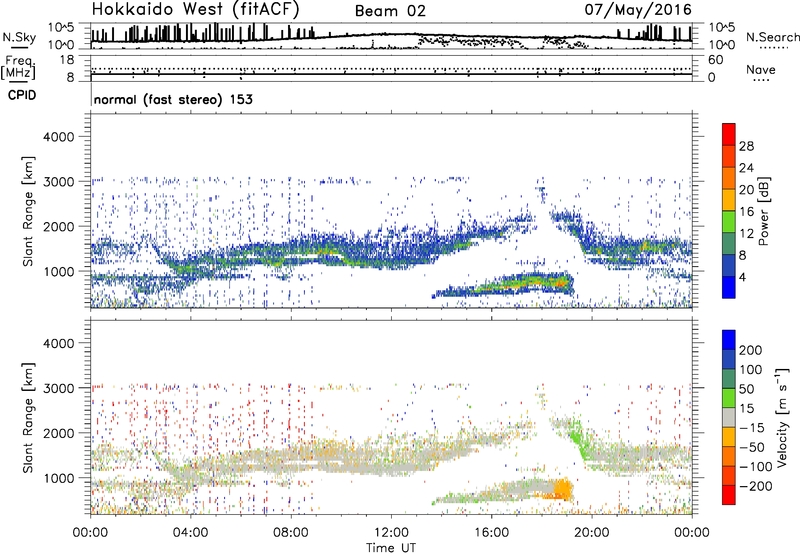Click the '16:00' time tick label

[x=491, y=533]
